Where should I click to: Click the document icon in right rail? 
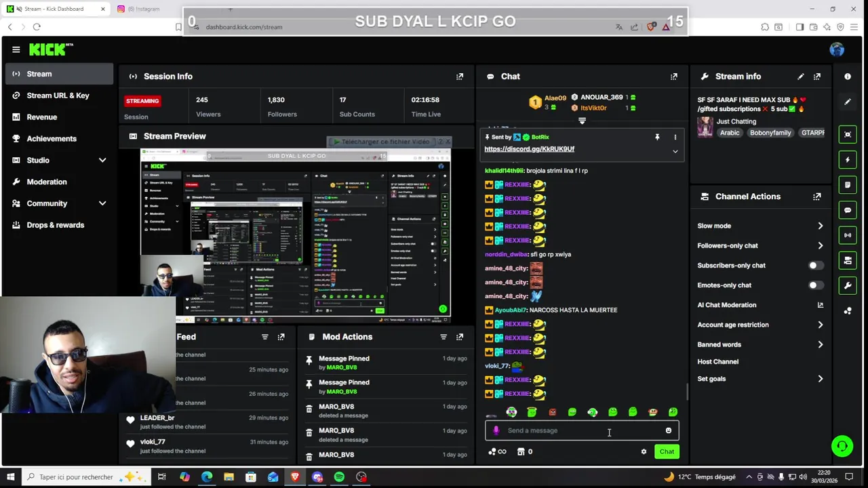[x=848, y=185]
